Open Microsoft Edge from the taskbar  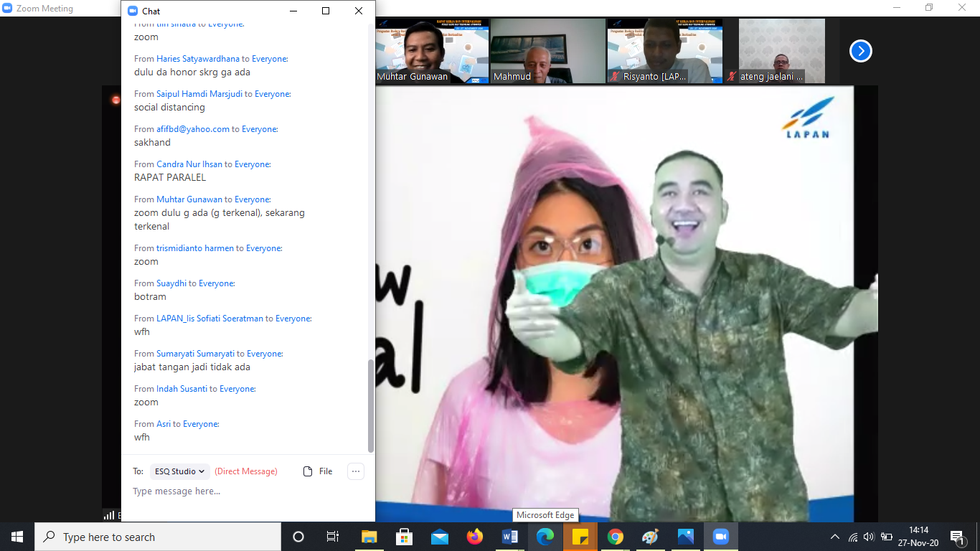coord(545,537)
